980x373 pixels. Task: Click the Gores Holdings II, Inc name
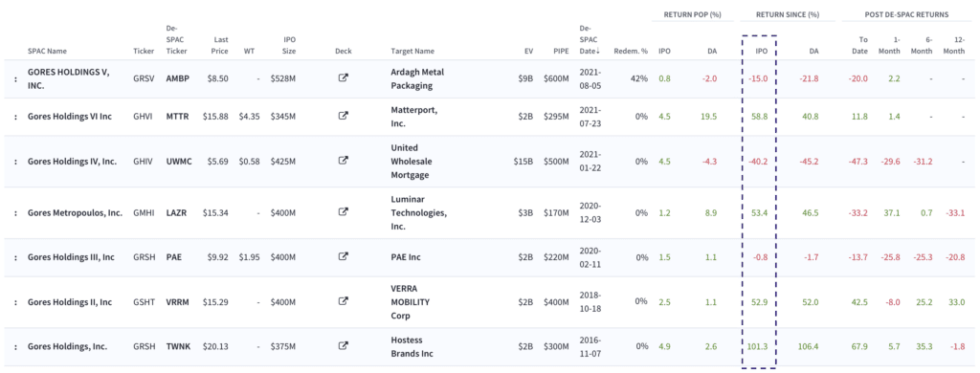click(70, 302)
